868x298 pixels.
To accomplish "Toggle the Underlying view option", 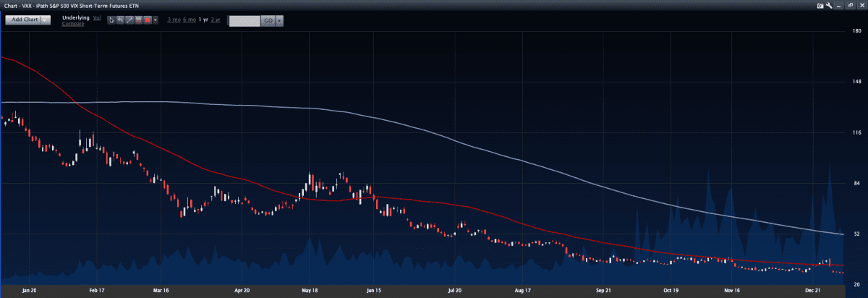I will tap(77, 17).
